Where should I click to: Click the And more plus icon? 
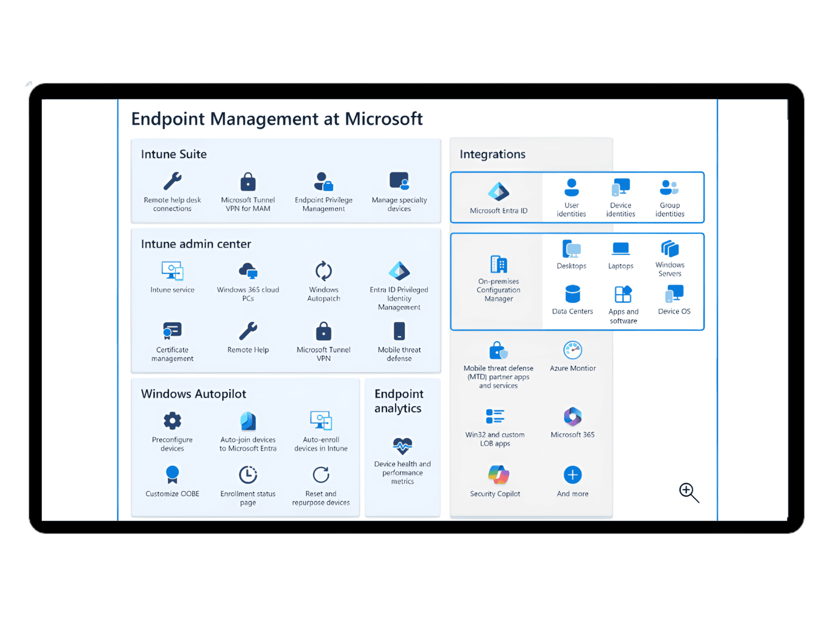(573, 475)
